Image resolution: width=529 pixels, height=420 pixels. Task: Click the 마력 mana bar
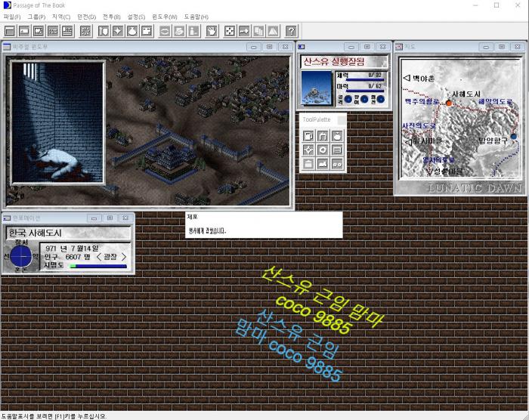(x=365, y=91)
